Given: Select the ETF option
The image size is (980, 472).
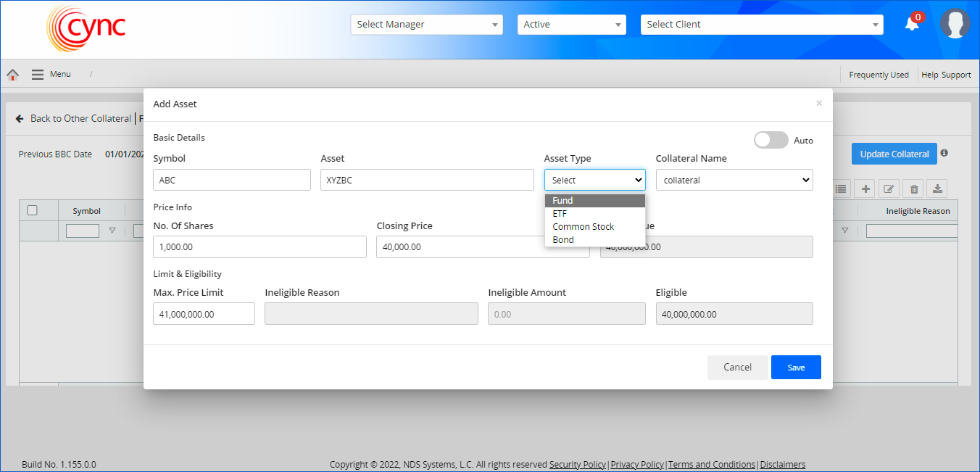Looking at the screenshot, I should coord(560,214).
